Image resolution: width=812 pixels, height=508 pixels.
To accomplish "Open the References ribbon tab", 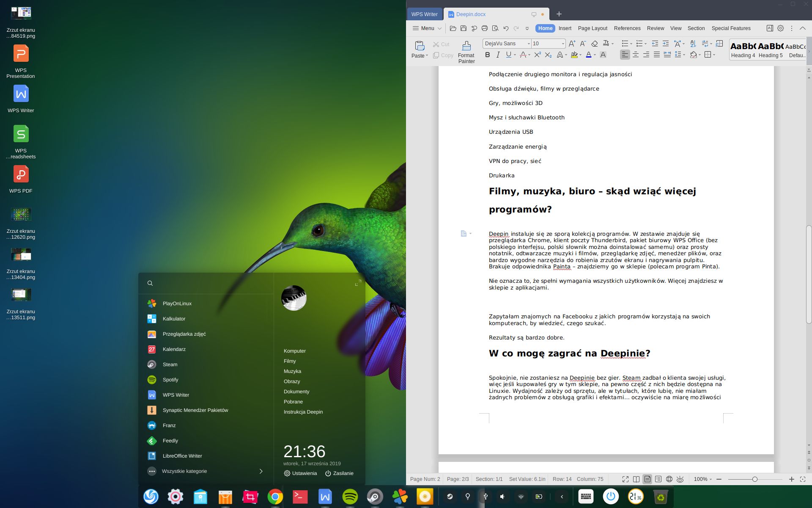I will click(627, 28).
